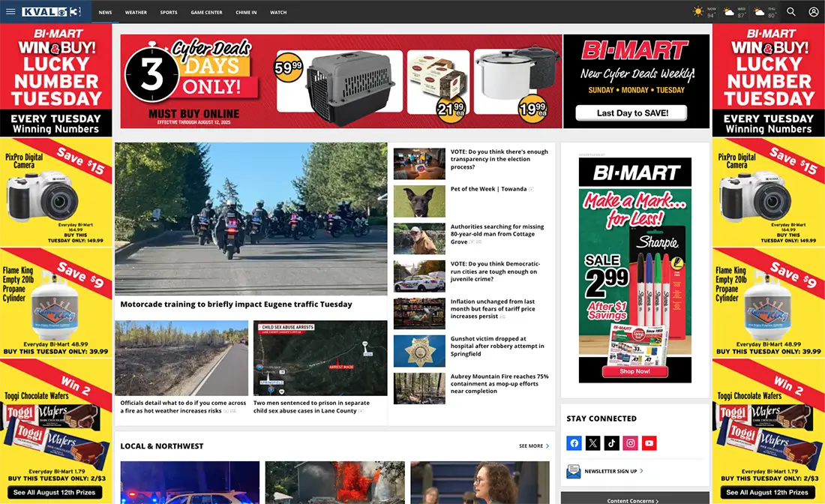Open the child sex abuse arrests map thumbnail
The width and height of the screenshot is (825, 504).
(320, 358)
